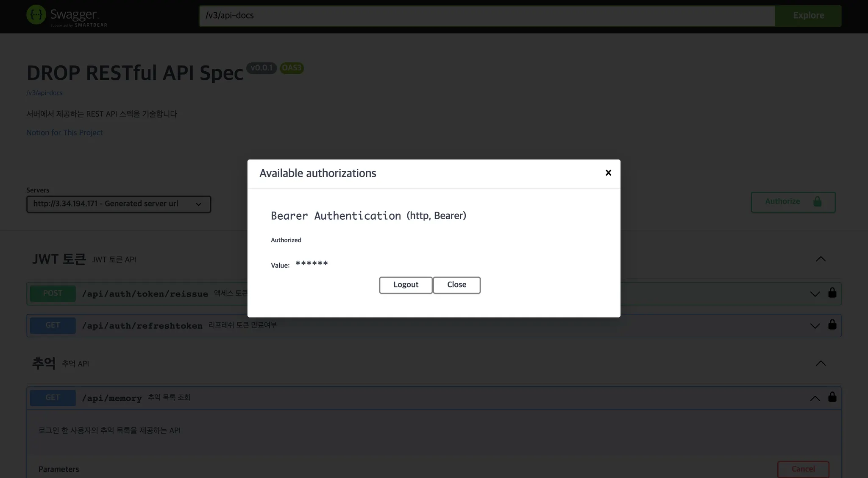Click the OAS3 badge

point(292,68)
